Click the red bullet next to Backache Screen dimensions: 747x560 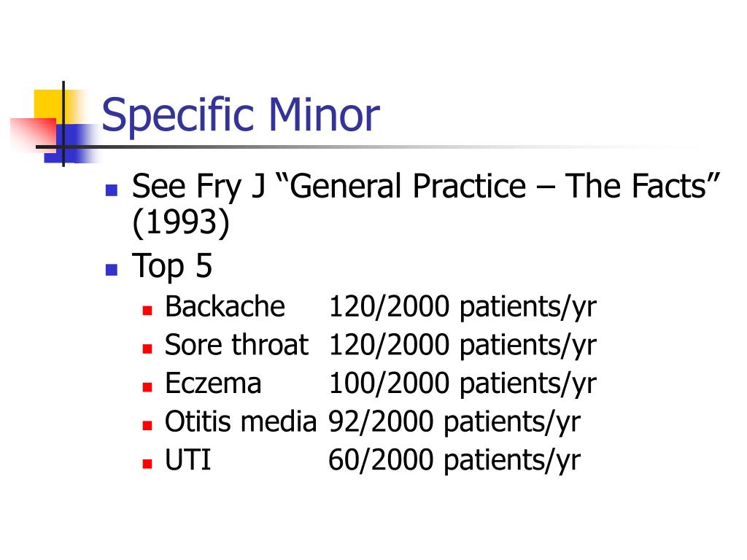[x=147, y=311]
